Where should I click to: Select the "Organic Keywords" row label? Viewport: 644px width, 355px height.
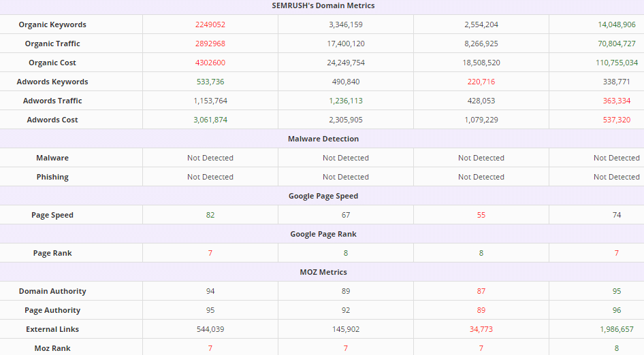(x=52, y=24)
